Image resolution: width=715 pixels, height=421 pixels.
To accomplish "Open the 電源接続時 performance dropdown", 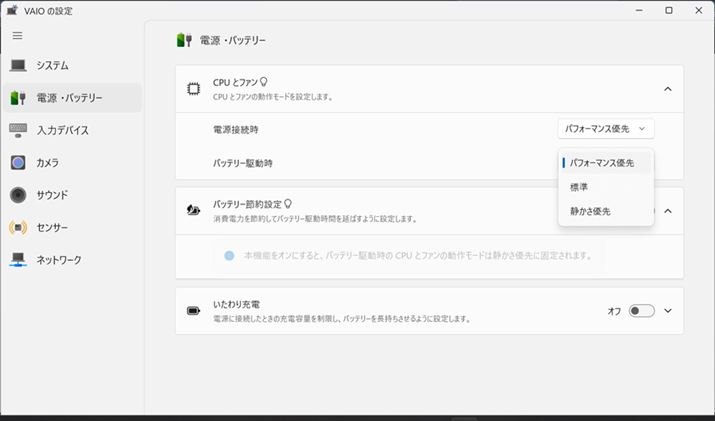I will click(607, 128).
